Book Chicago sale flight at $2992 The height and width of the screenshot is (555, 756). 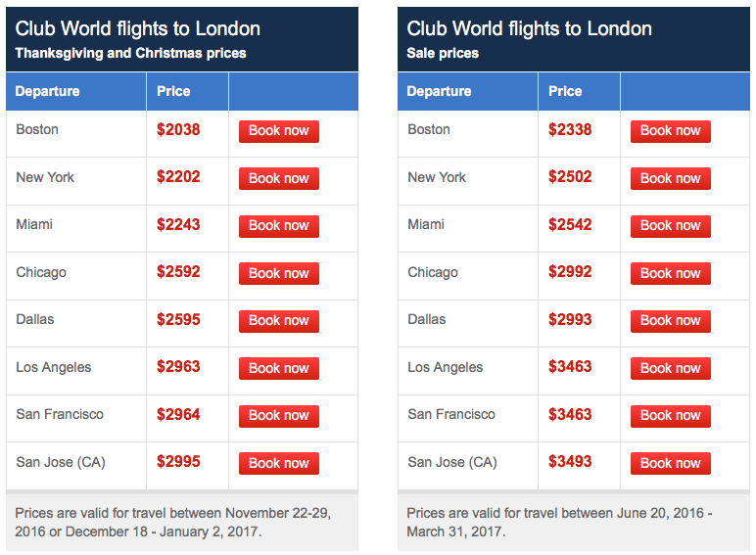point(670,273)
